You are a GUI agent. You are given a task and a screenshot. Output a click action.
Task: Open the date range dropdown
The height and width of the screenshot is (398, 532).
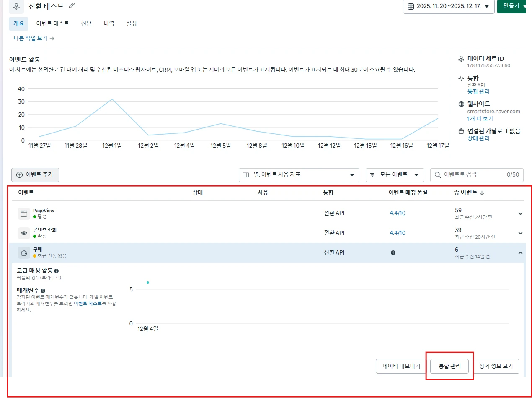tap(448, 6)
